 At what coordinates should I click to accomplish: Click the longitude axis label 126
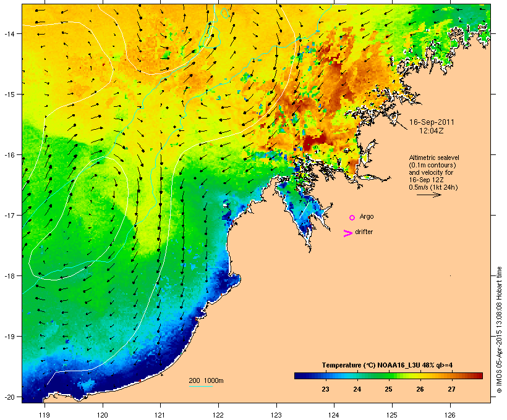(x=450, y=415)
